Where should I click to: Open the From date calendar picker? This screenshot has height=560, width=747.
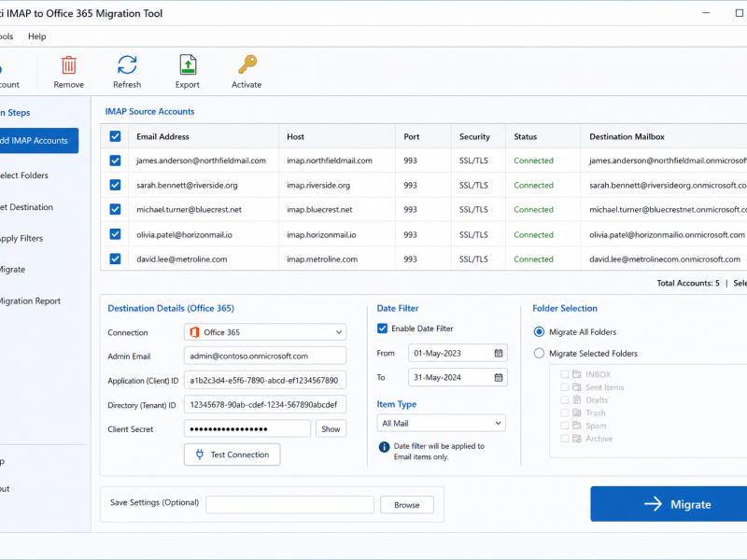(499, 354)
